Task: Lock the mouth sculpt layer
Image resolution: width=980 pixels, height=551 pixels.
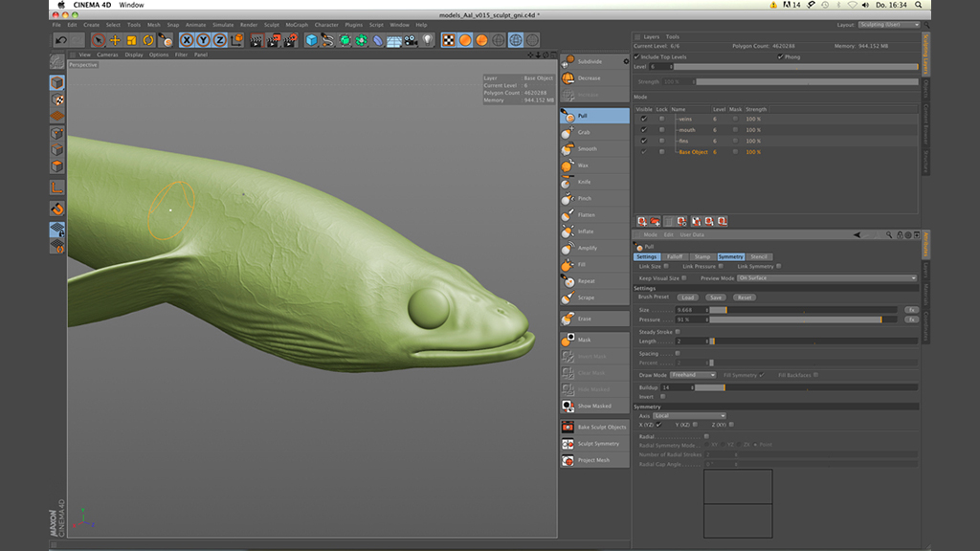Action: click(660, 129)
